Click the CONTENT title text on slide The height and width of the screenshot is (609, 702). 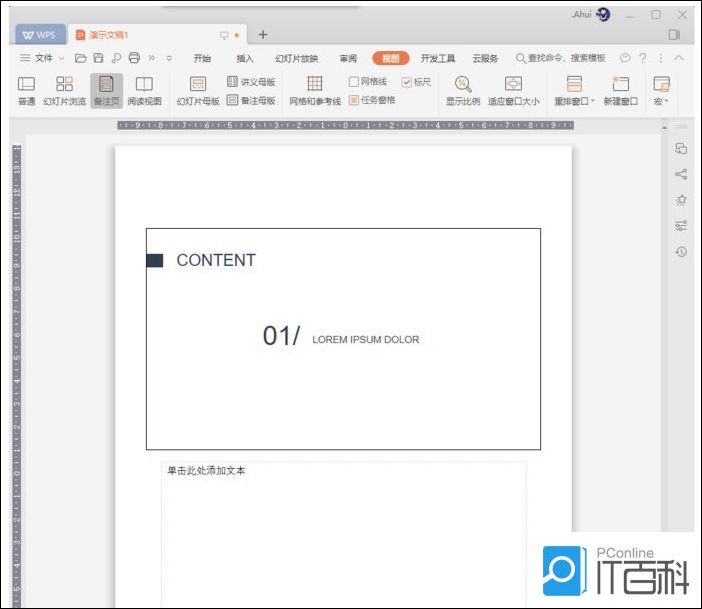point(216,260)
